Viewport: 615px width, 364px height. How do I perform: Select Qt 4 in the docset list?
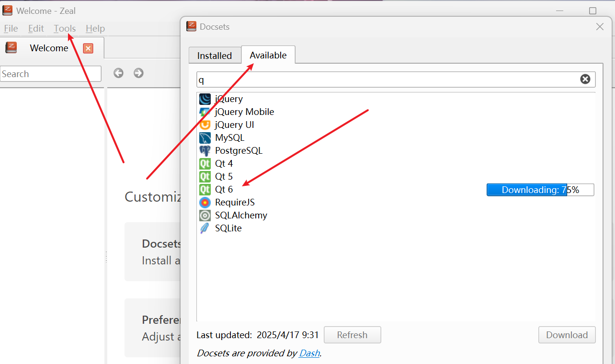(396, 164)
